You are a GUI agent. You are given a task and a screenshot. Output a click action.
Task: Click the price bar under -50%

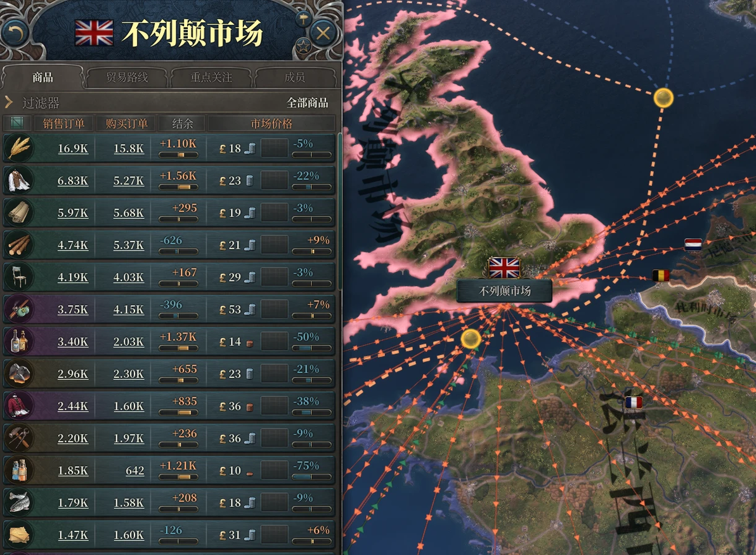click(311, 348)
